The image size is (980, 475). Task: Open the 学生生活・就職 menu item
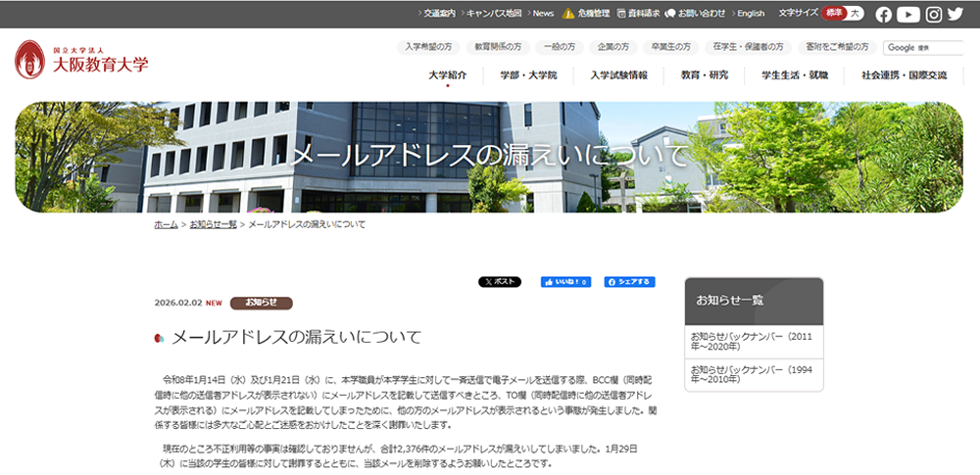[795, 75]
